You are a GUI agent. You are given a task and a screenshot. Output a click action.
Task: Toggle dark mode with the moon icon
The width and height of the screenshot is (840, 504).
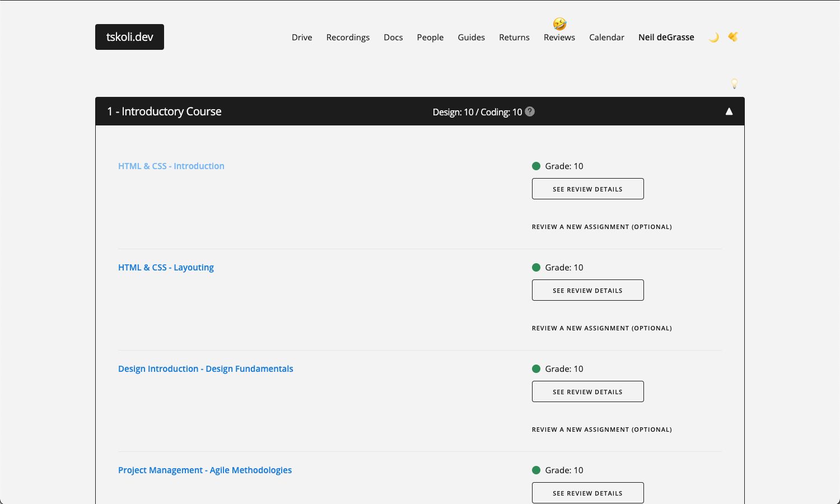(x=713, y=38)
